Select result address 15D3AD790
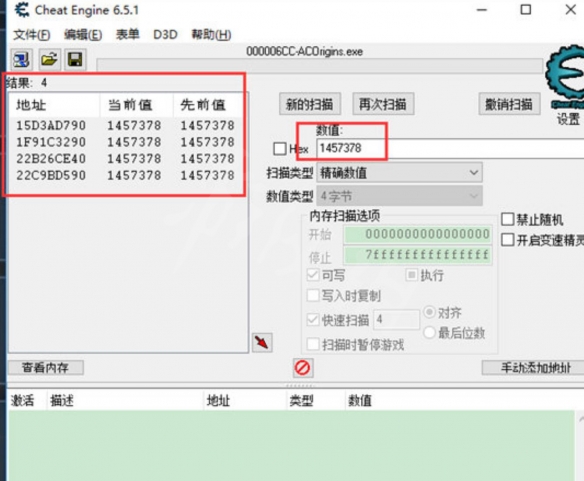This screenshot has height=481, width=584. coord(51,125)
